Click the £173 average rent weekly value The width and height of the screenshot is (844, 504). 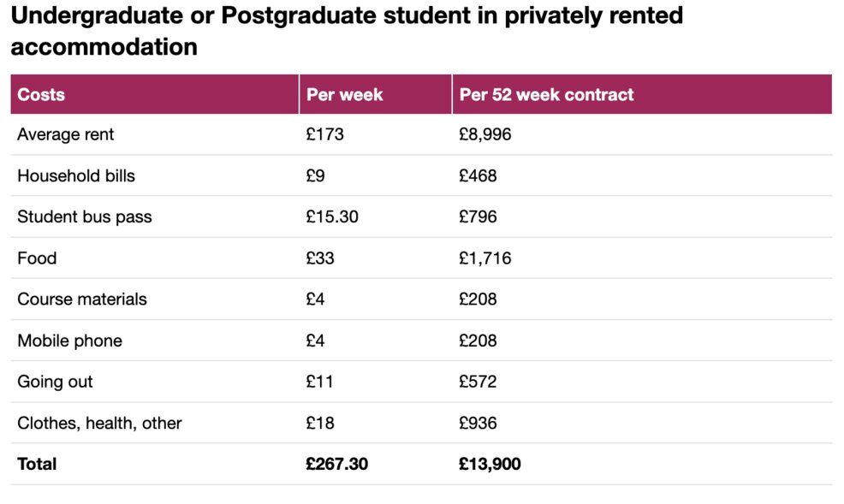click(324, 134)
